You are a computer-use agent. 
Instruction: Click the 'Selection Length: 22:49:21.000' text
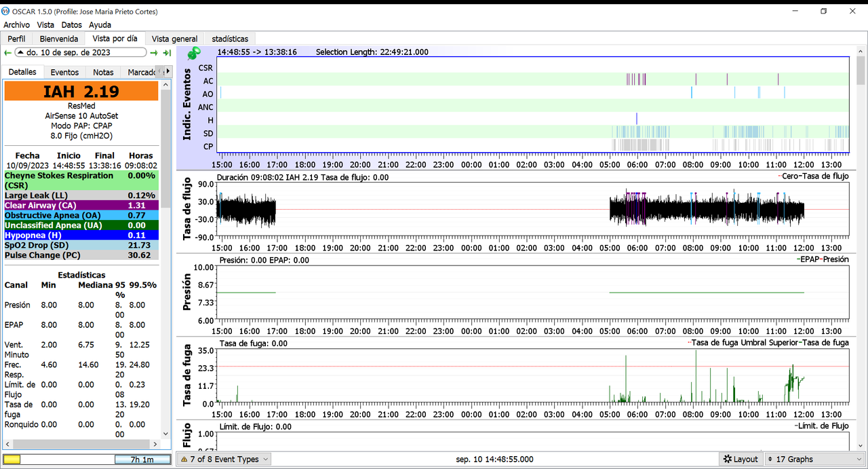(372, 52)
